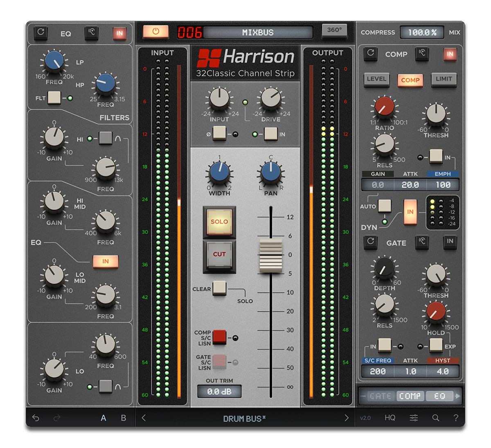Click the OUT TRIM 0.0 dB field
Viewport: 491px width, 448px height.
pos(219,392)
